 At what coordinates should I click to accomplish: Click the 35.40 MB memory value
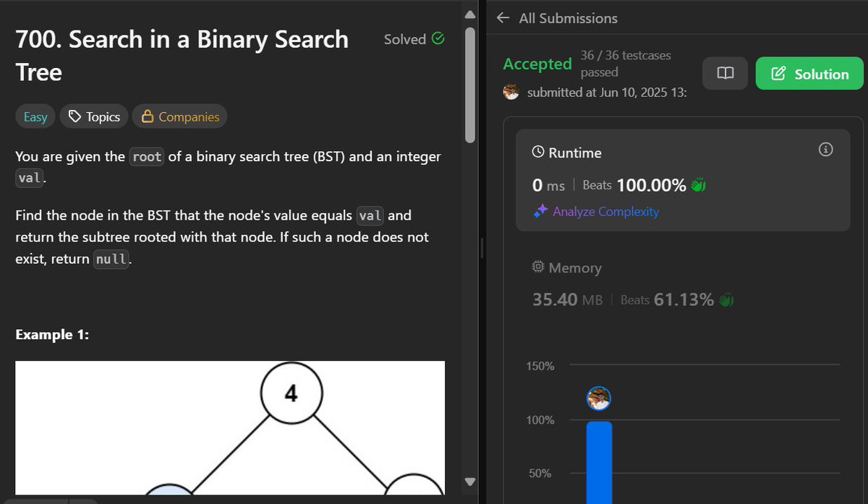click(x=568, y=299)
